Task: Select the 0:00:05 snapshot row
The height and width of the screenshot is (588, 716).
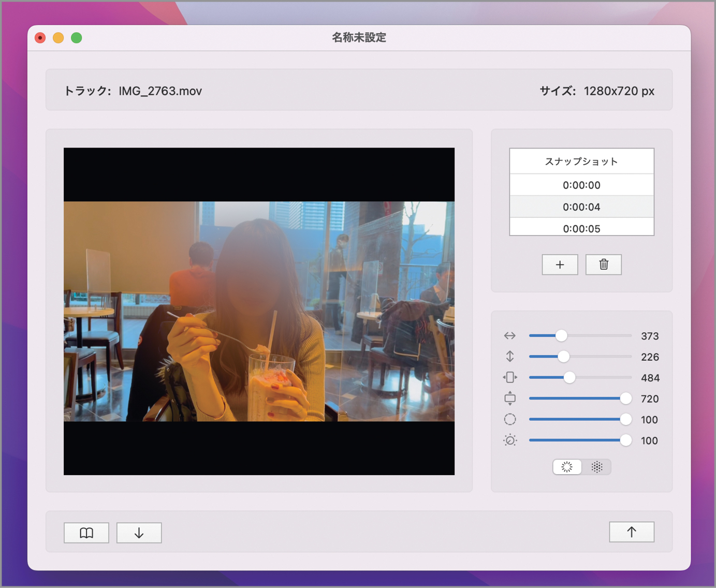Action: (x=581, y=228)
